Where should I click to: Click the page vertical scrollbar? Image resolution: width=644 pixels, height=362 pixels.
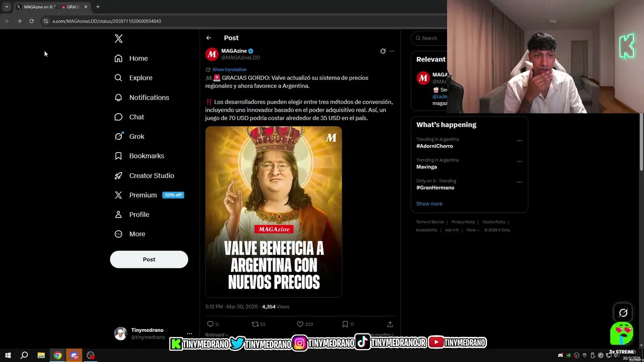[641, 142]
